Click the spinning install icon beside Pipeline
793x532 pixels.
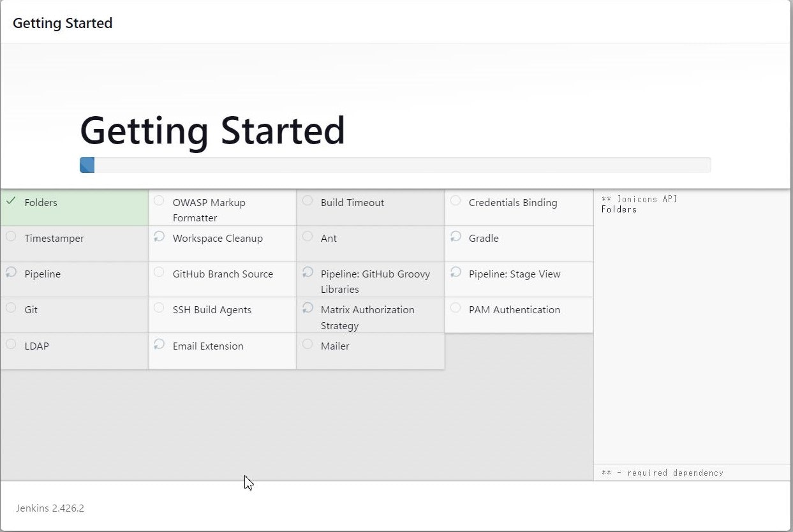(11, 272)
